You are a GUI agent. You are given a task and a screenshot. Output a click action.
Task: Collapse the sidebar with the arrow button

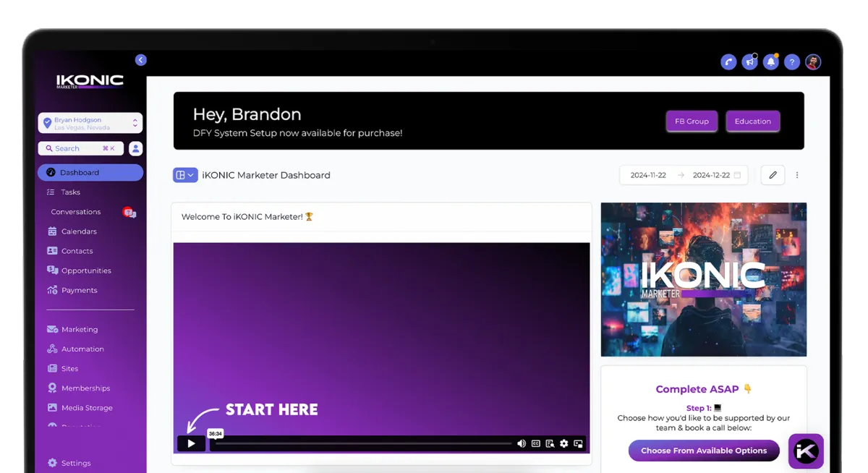click(141, 60)
